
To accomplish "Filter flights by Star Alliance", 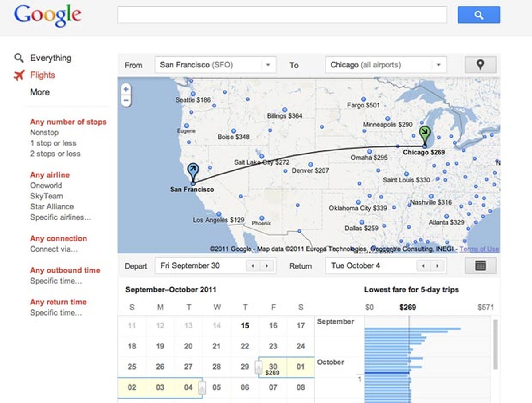I will coord(51,206).
